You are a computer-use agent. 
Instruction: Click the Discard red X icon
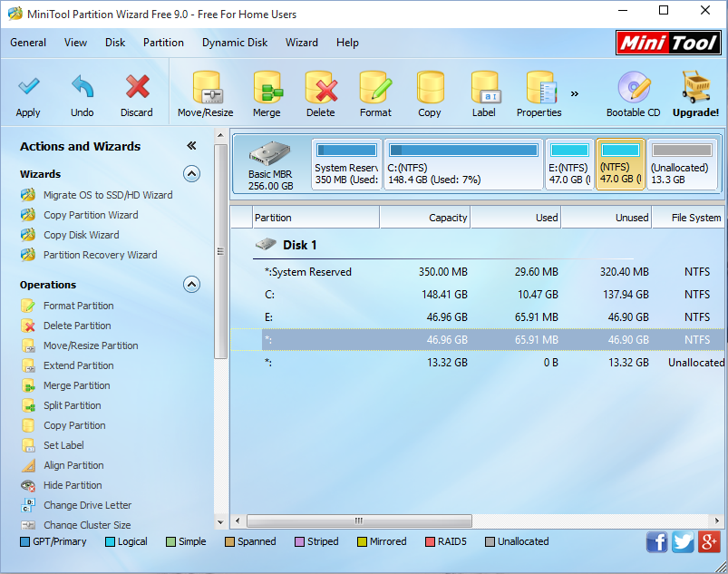(138, 86)
